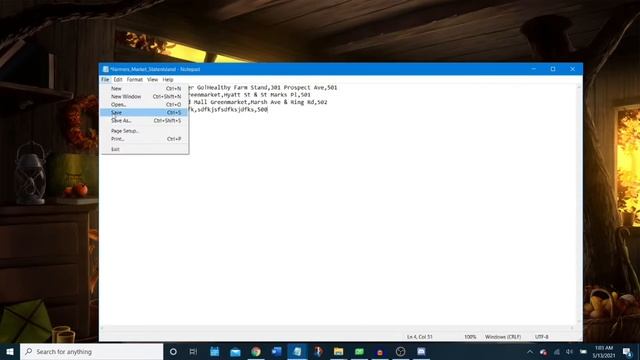The height and width of the screenshot is (360, 640).
Task: Minimize the Notepad window
Action: tap(533, 69)
